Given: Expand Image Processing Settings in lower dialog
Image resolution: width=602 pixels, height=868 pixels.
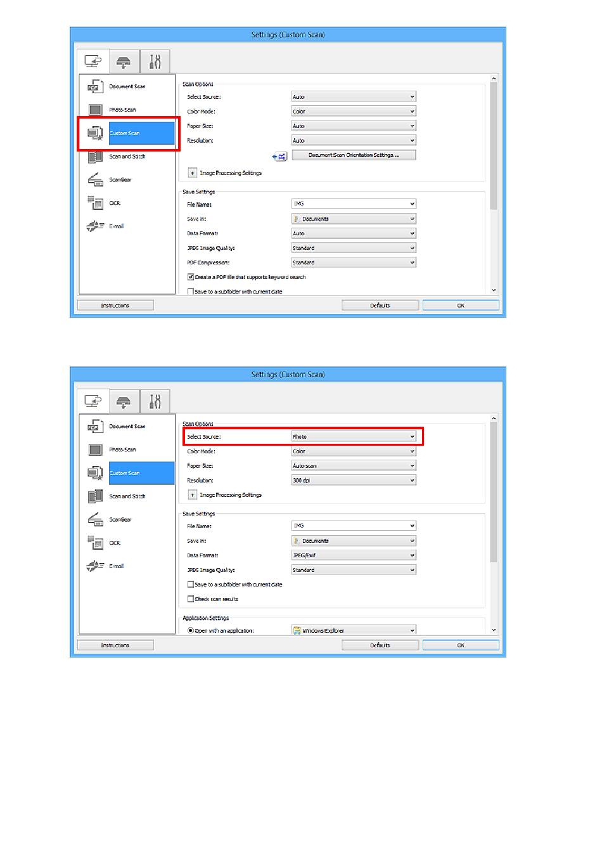Looking at the screenshot, I should pyautogui.click(x=192, y=495).
